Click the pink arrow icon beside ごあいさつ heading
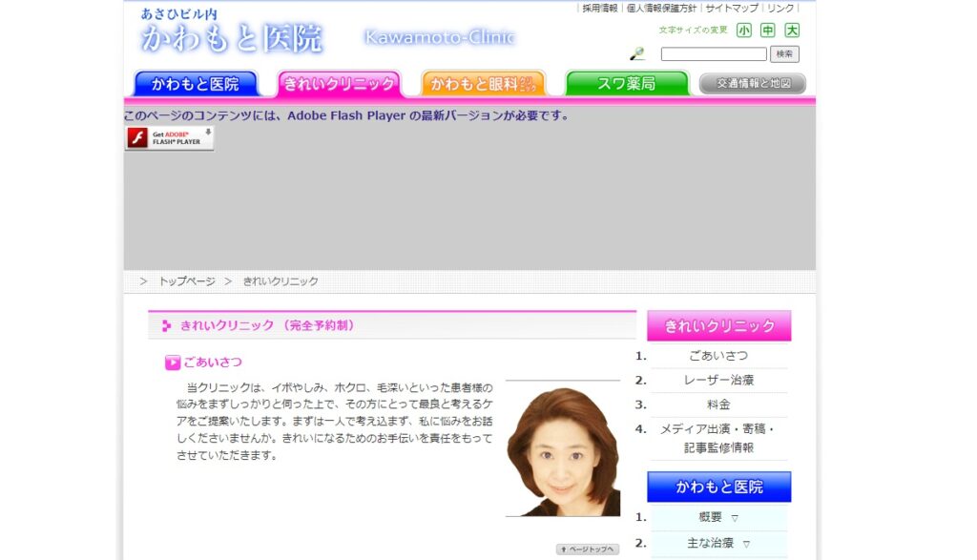 [x=172, y=361]
